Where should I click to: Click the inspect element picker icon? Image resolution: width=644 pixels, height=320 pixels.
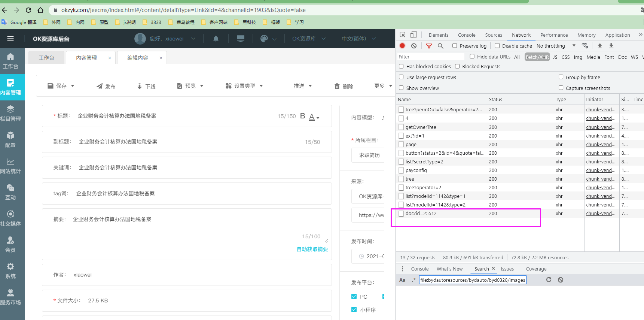pyautogui.click(x=403, y=35)
